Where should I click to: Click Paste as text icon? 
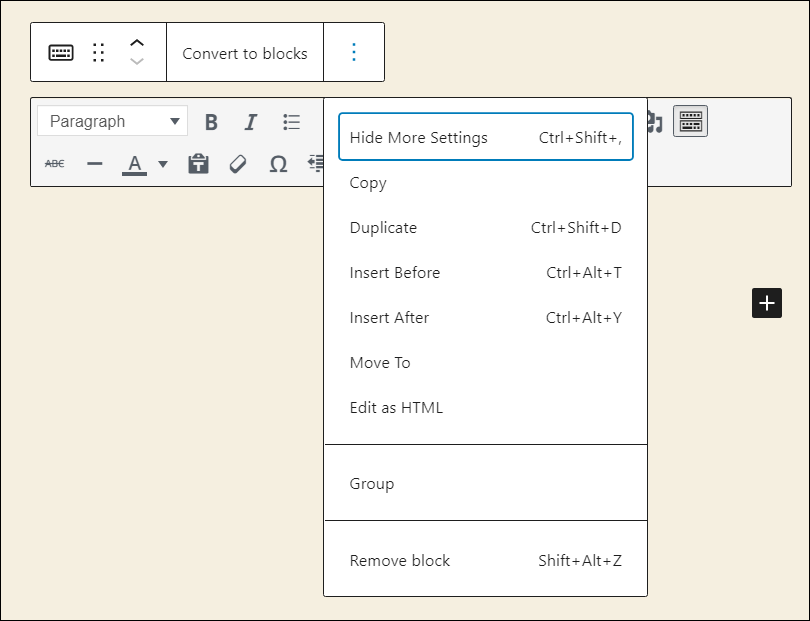198,164
